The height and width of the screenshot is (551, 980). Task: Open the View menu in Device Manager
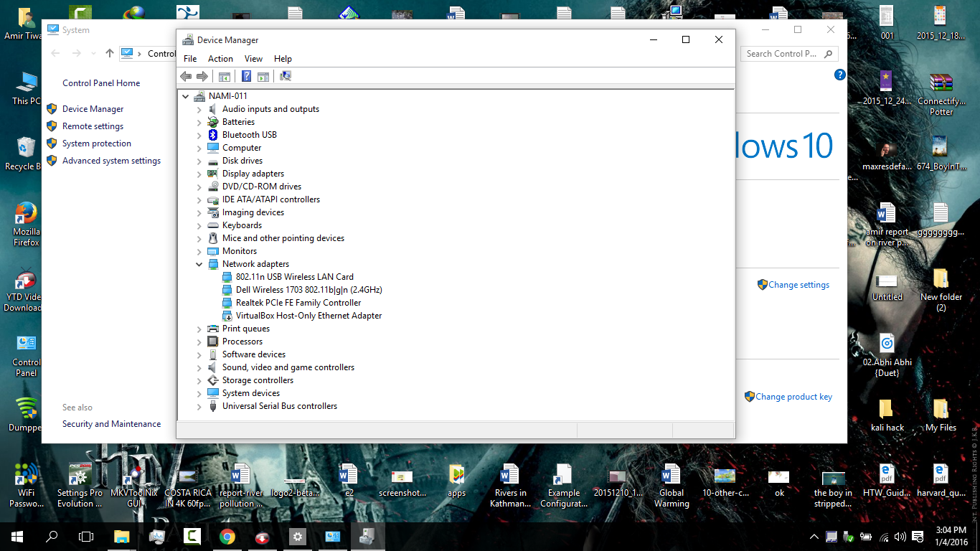(253, 58)
